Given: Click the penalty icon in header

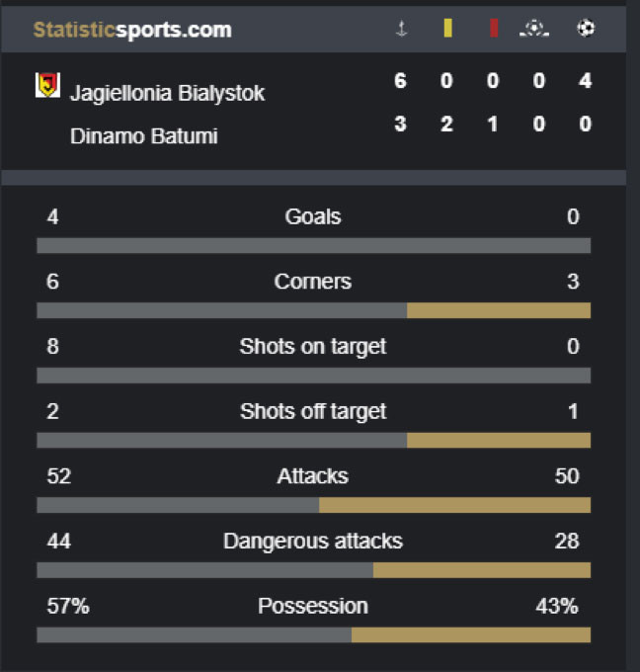Looking at the screenshot, I should [534, 29].
